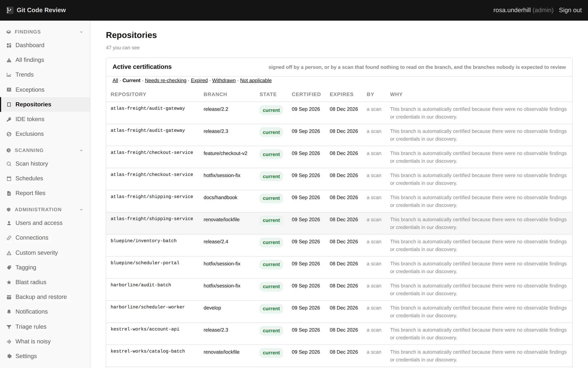The height and width of the screenshot is (368, 588).
Task: Click the Tagging tag icon
Action: pos(9,267)
